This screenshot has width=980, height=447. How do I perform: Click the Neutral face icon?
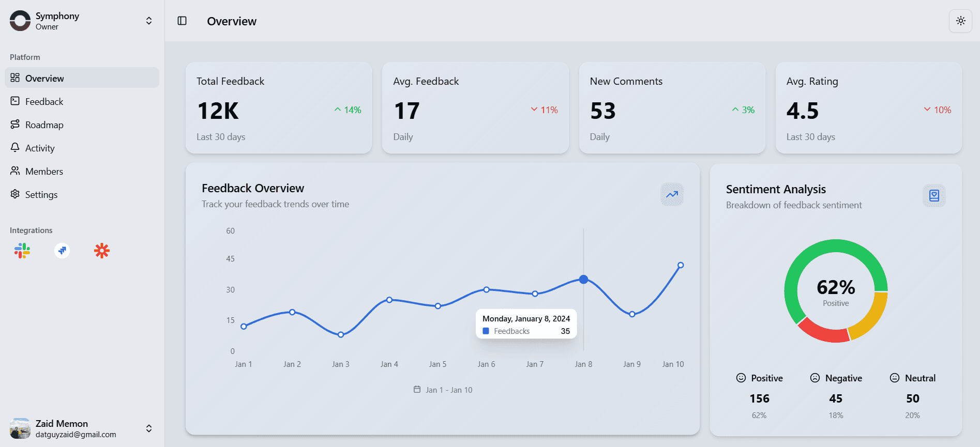tap(895, 378)
